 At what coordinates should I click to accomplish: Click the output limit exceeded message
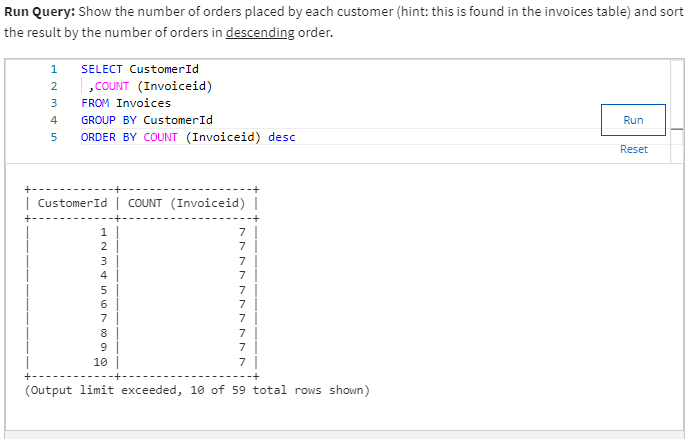(197, 389)
